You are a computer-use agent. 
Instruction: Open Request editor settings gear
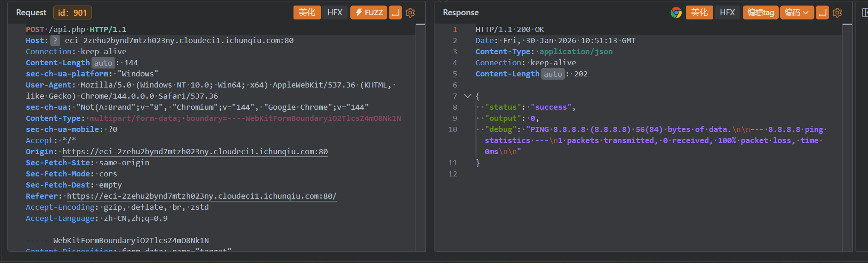[x=410, y=13]
